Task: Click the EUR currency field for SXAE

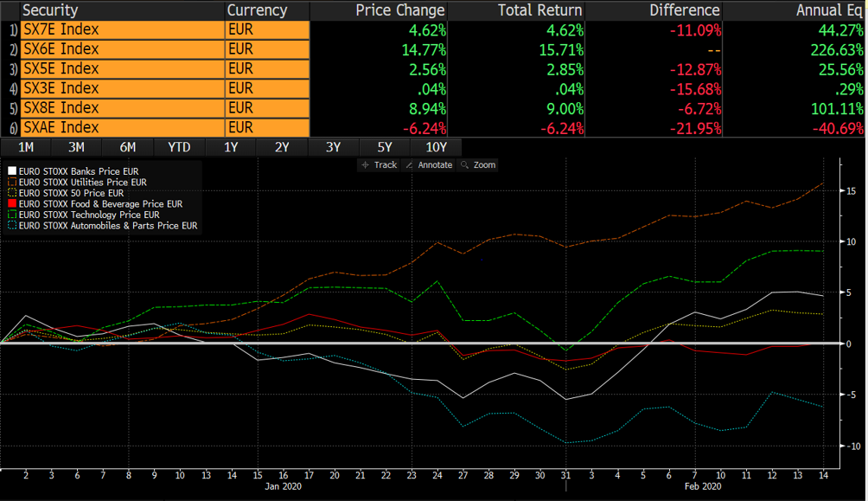Action: [x=267, y=127]
